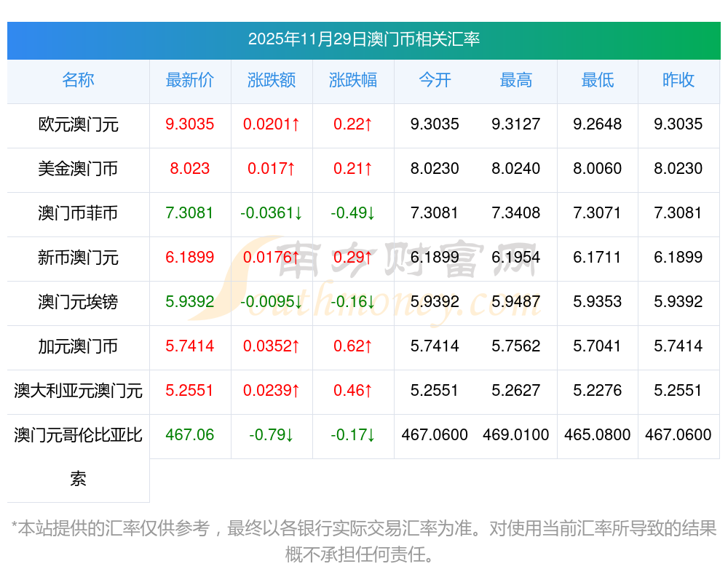
Task: Select the row name 新币澳门元
Action: [x=78, y=257]
